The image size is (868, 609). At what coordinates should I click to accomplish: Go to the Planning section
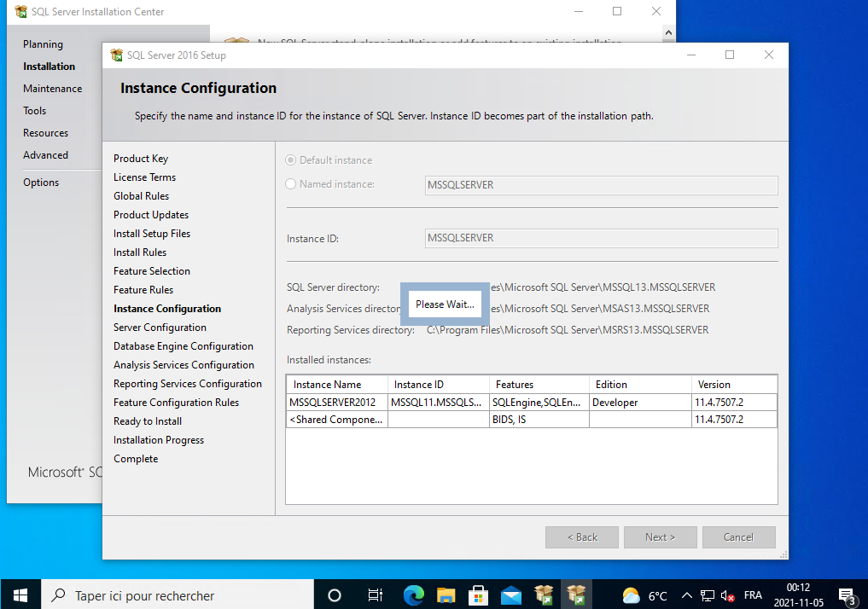pyautogui.click(x=43, y=44)
